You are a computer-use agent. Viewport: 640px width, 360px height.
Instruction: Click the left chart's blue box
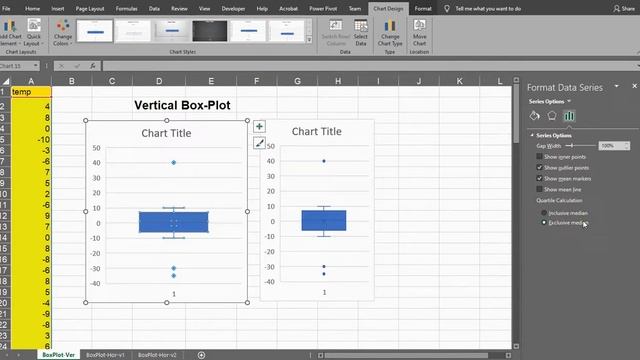(173, 222)
